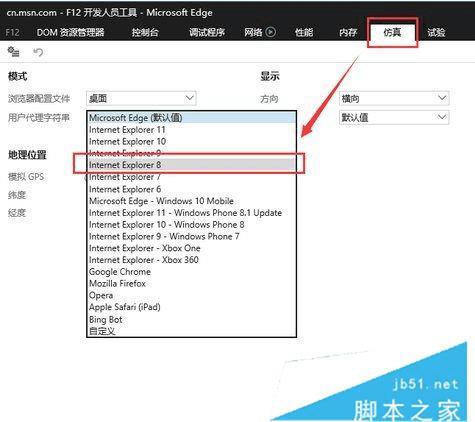Choose Internet Explorer - Xbox One option
The image size is (475, 422).
point(192,248)
